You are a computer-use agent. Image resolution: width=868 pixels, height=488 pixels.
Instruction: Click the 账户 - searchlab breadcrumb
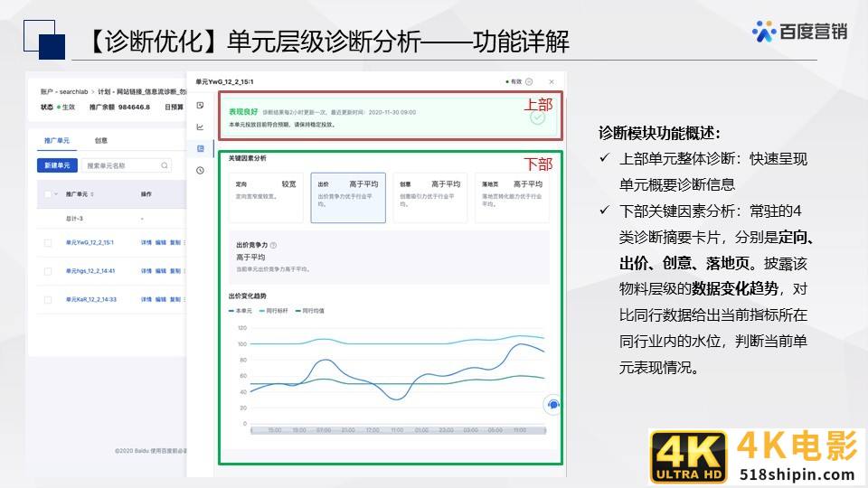click(x=64, y=92)
